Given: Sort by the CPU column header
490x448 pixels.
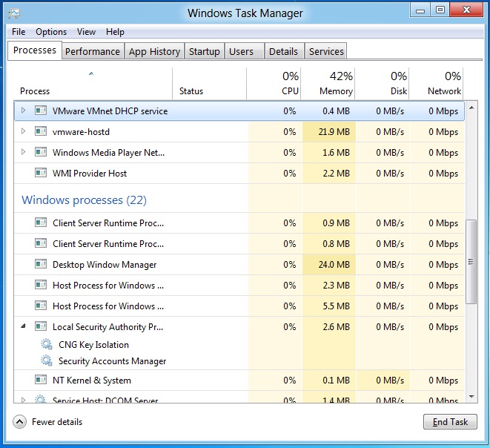Looking at the screenshot, I should 274,84.
